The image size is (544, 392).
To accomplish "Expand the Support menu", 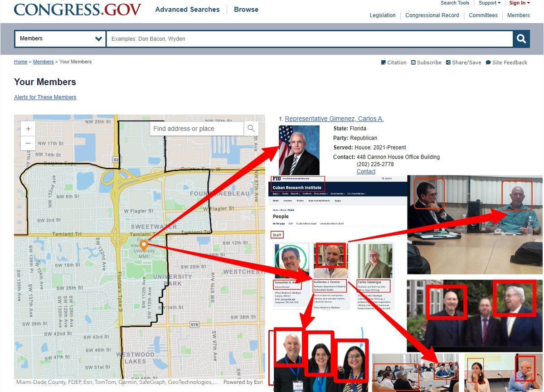I will point(490,3).
